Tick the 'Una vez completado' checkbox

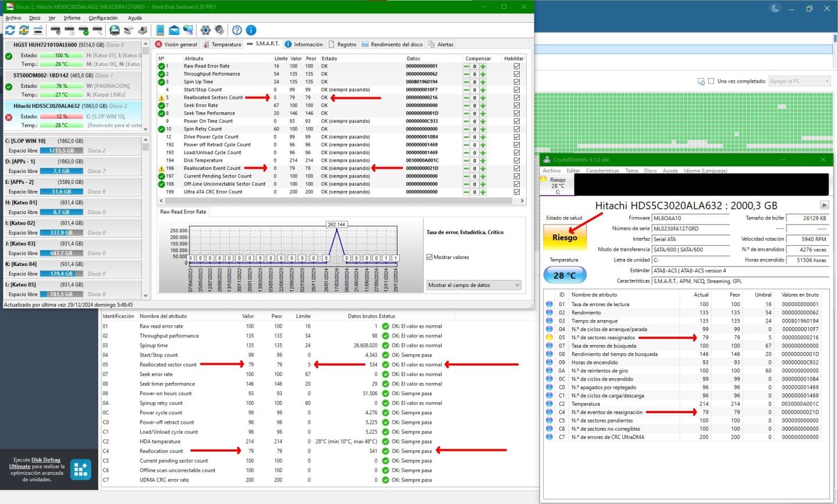click(711, 81)
